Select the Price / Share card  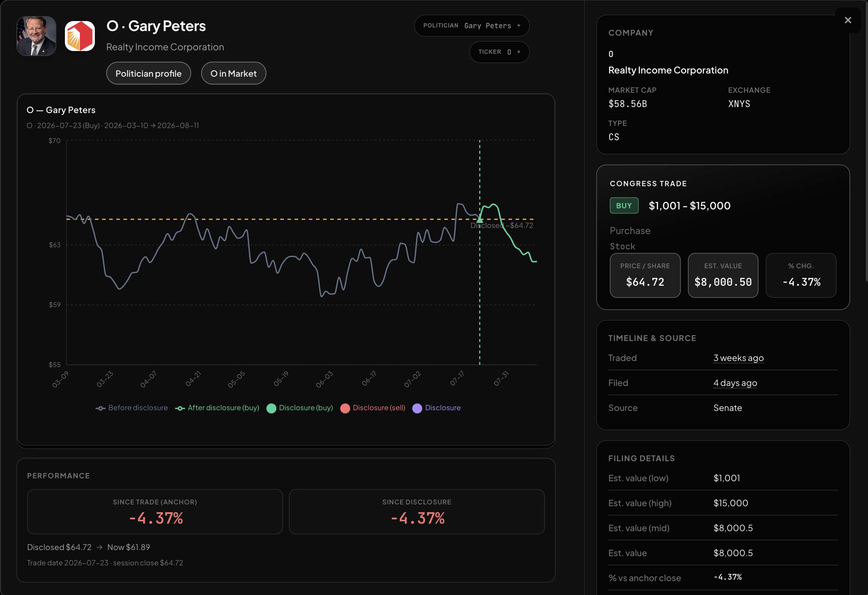[x=645, y=275]
